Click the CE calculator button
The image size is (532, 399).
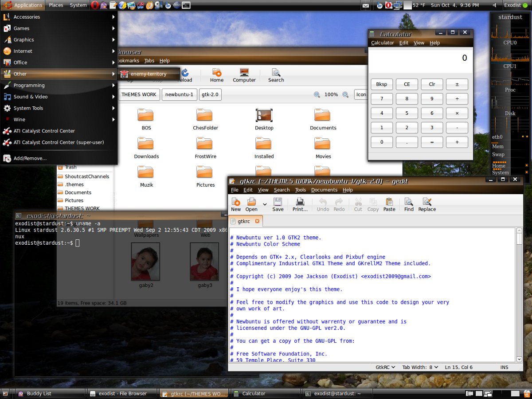coord(407,84)
